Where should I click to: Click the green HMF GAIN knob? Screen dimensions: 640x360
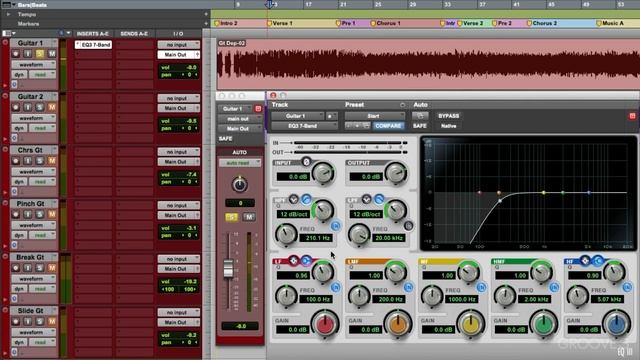tap(544, 324)
